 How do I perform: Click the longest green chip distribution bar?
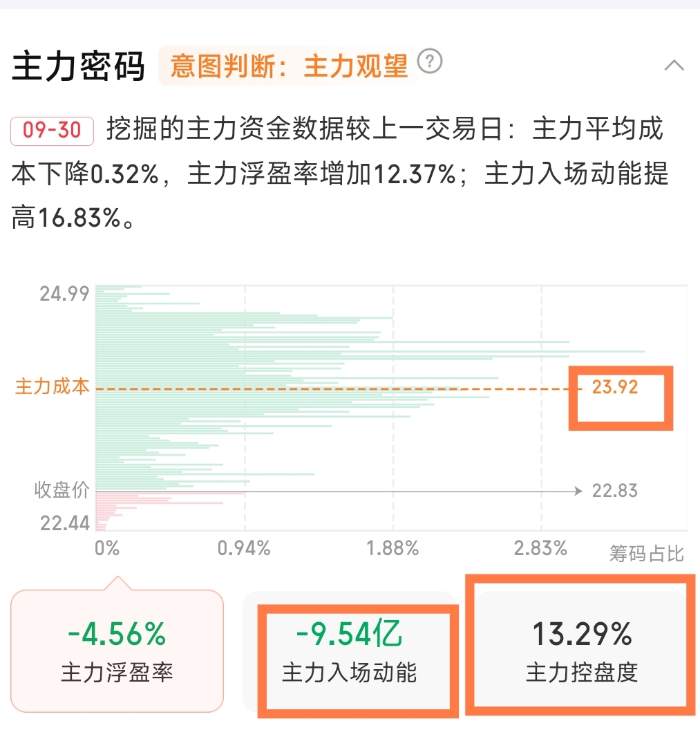(370, 352)
